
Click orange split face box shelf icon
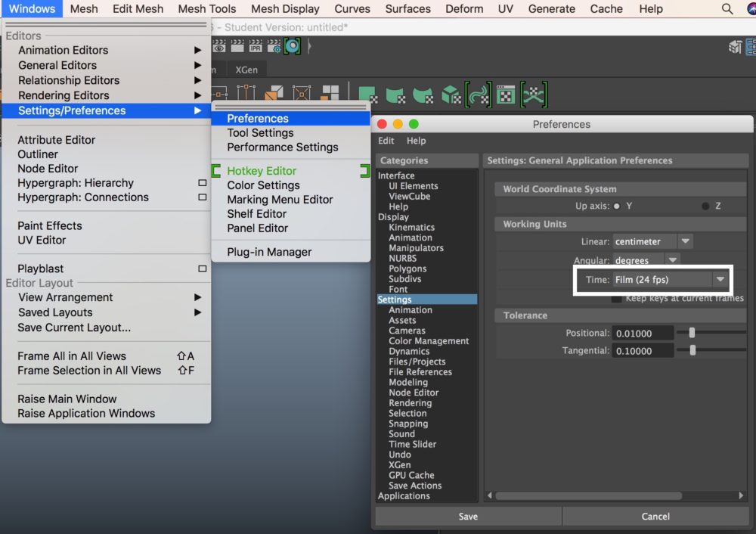pos(274,92)
